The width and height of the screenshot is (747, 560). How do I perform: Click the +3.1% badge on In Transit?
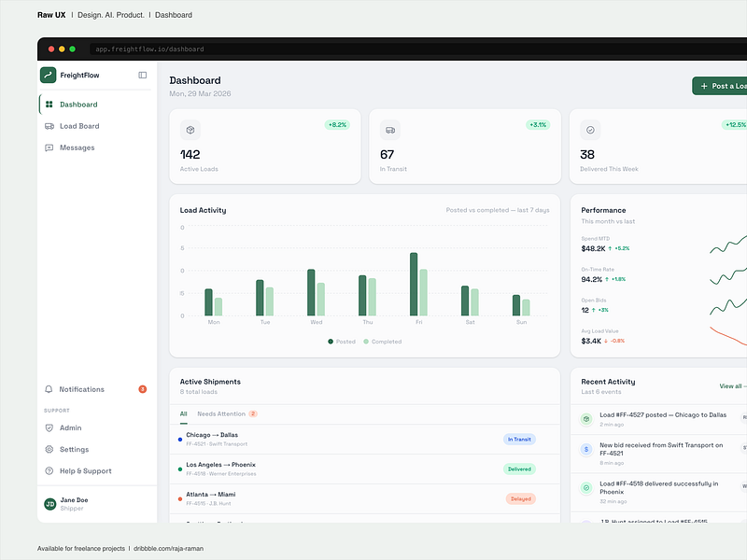(538, 125)
